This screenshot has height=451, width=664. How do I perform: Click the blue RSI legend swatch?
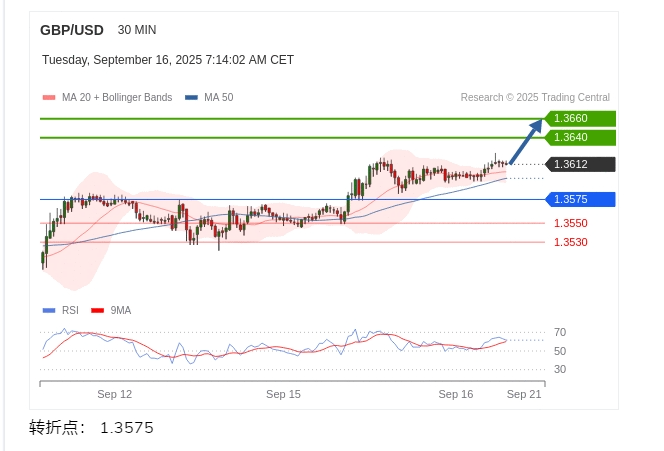tap(49, 310)
